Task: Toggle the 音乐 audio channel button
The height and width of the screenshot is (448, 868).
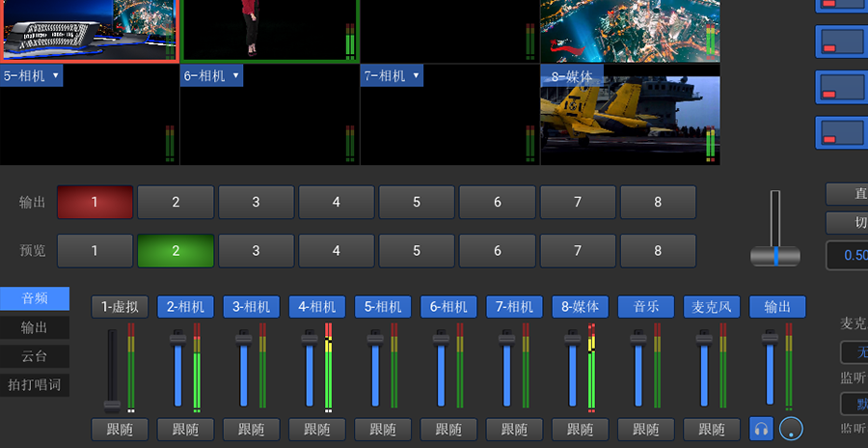Action: tap(645, 307)
